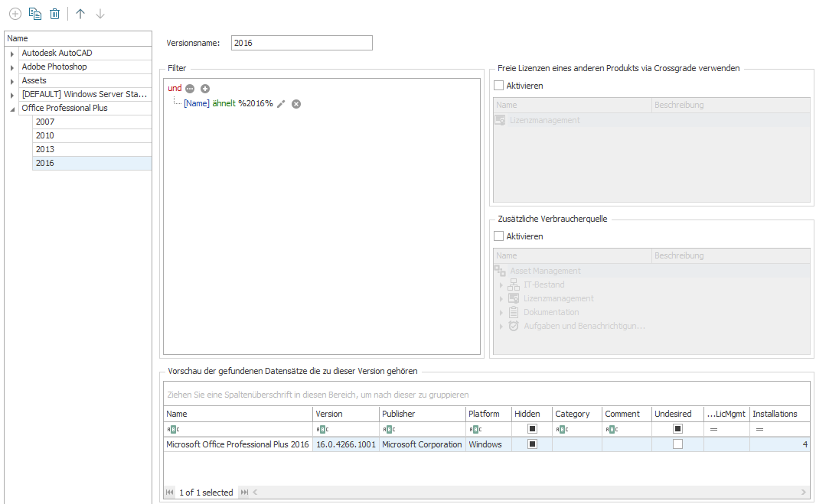Collapse the Office Professional Plus node

[x=12, y=109]
